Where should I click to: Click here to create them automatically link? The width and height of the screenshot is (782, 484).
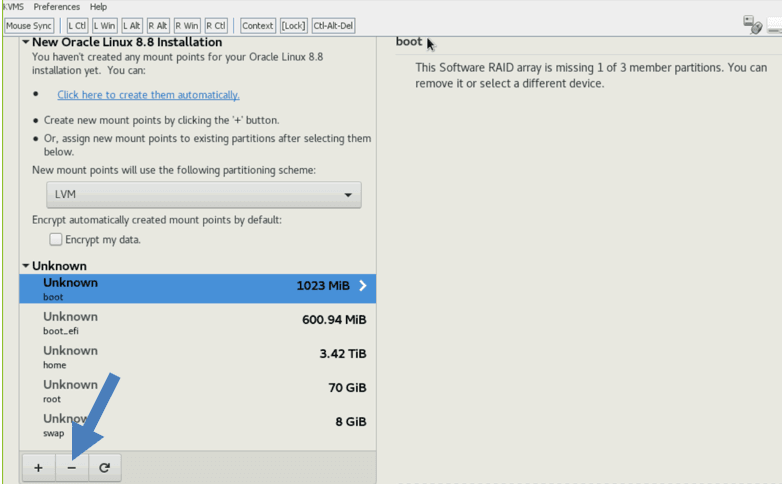pyautogui.click(x=148, y=95)
